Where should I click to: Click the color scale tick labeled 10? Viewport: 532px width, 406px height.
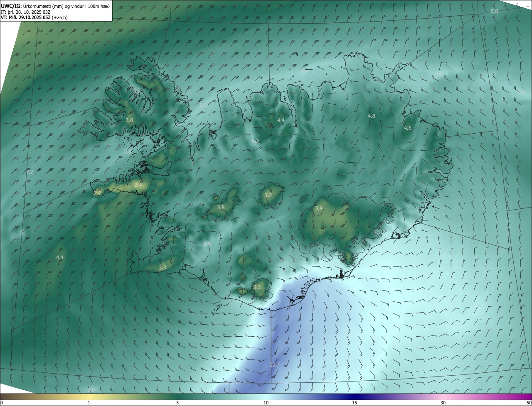[266, 403]
